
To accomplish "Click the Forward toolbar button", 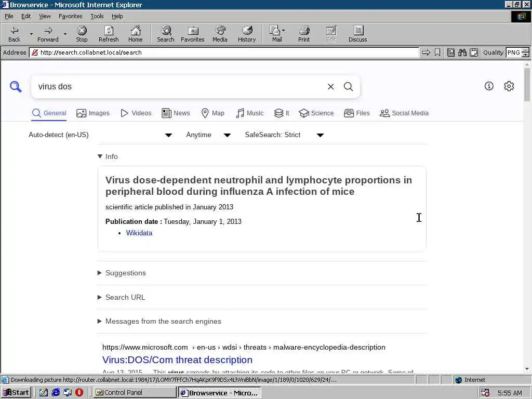I will pos(48,34).
